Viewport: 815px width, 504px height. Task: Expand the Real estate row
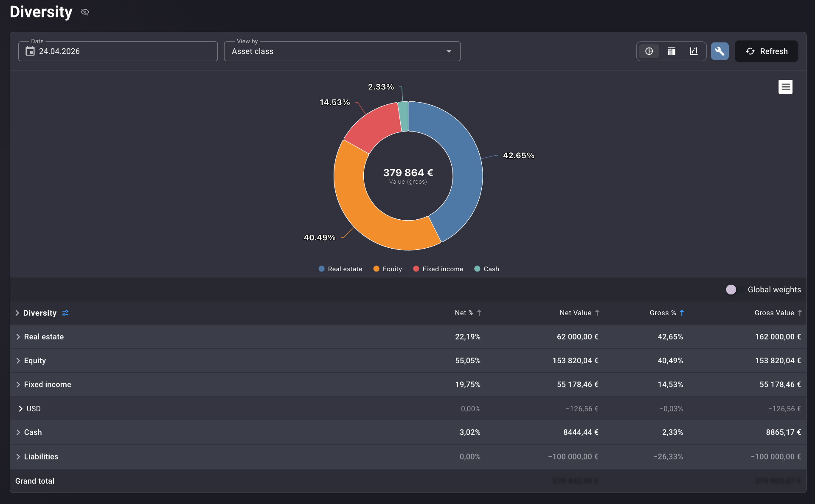(18, 337)
